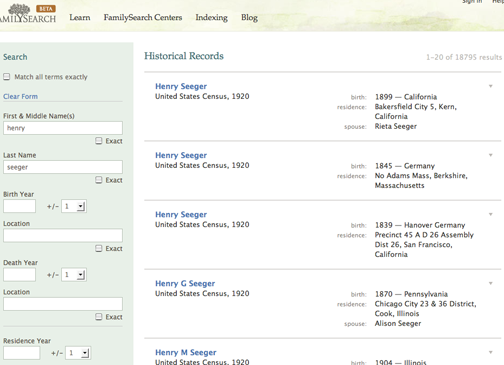This screenshot has width=504, height=365.
Task: Open the Henry G Seeger record
Action: 185,283
